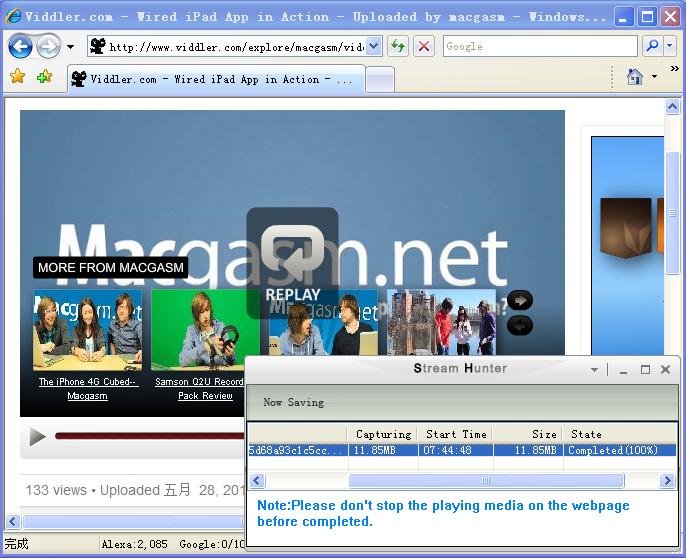This screenshot has width=686, height=558.
Task: Open a new blank tab
Action: coord(379,80)
